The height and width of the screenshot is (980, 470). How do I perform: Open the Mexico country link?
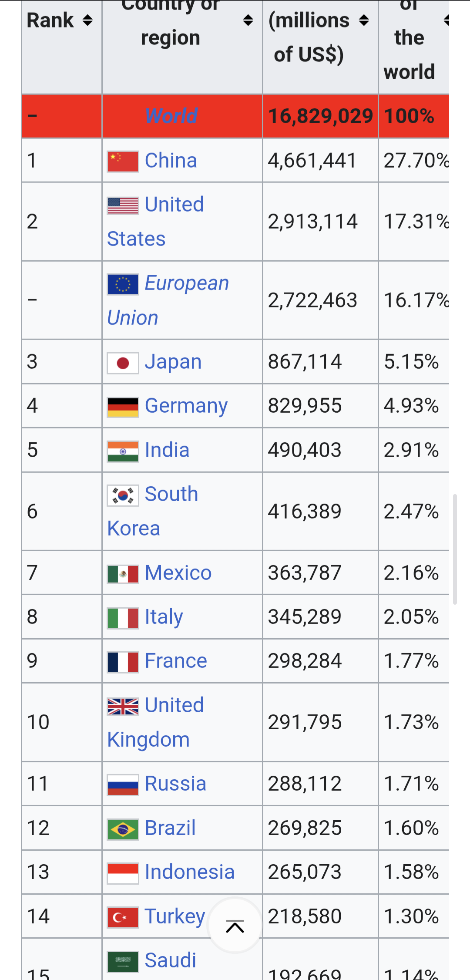click(178, 573)
